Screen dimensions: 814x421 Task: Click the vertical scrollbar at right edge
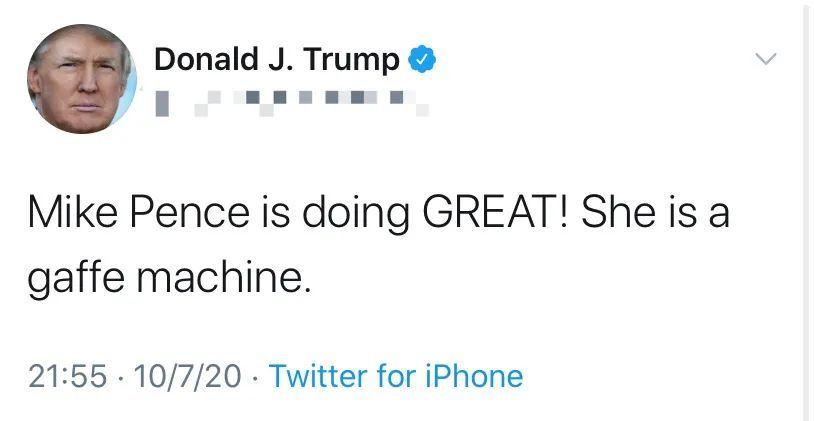807,210
